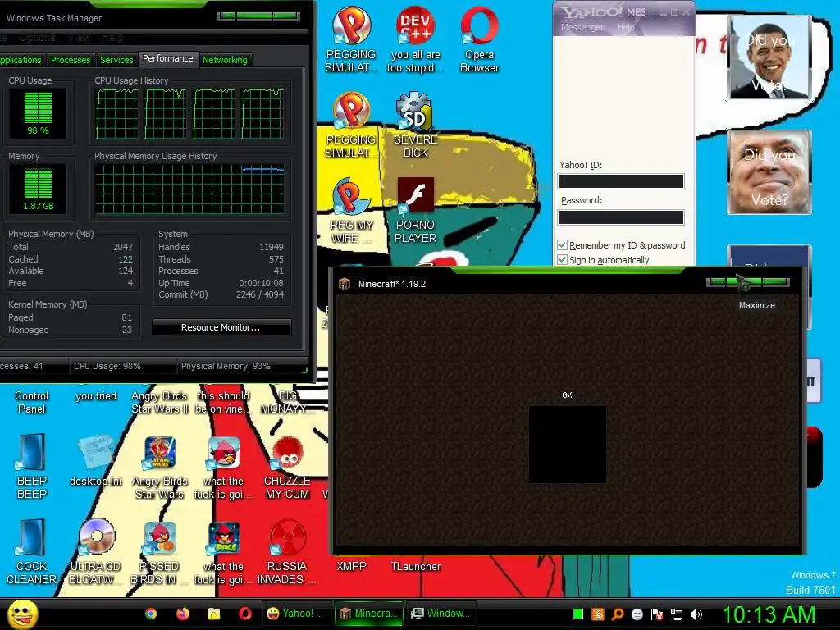
Task: Open the Control Panel desktop shortcut
Action: pos(32,402)
